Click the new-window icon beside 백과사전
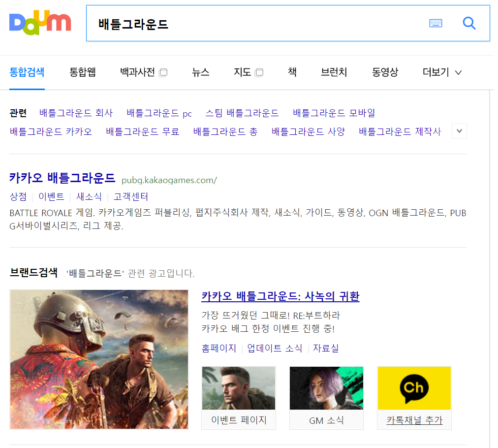 (163, 72)
